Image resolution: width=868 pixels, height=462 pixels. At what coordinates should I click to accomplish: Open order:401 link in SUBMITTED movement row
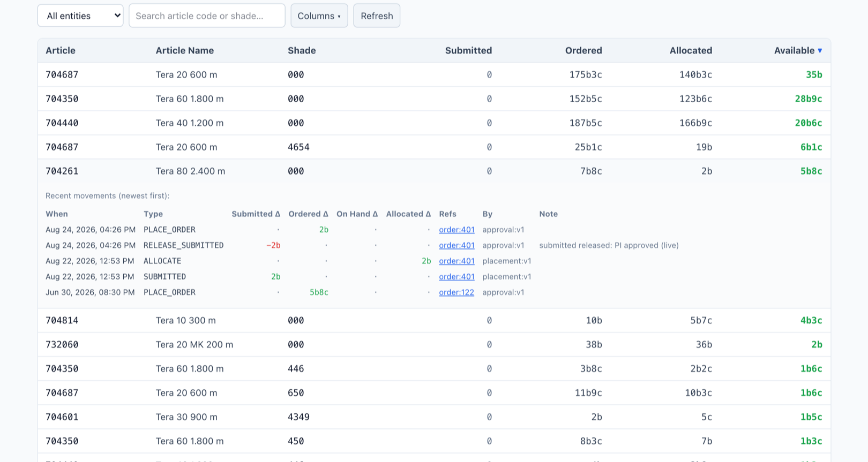point(457,276)
